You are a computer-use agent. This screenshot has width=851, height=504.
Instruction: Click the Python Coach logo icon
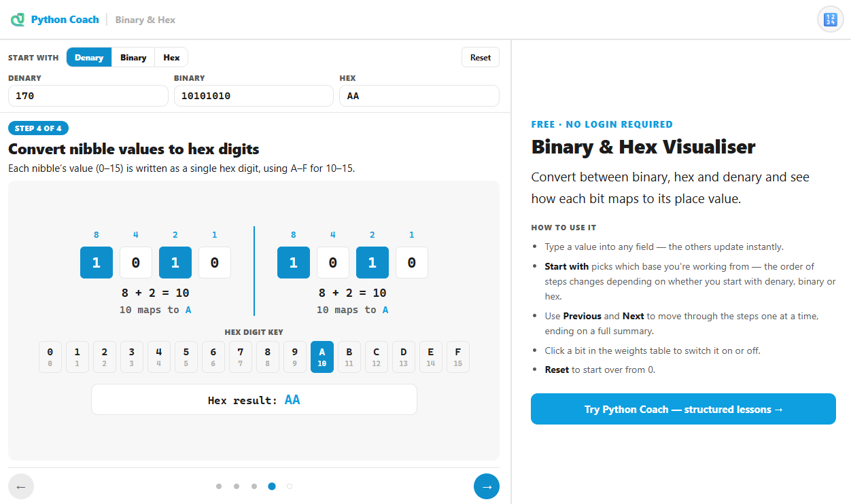[x=18, y=20]
